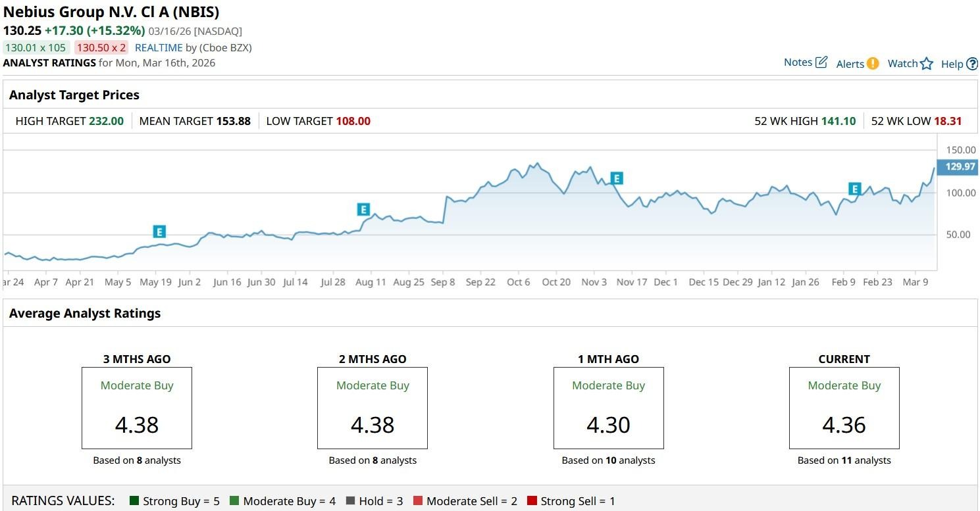Open the REALTIME link

tap(159, 47)
